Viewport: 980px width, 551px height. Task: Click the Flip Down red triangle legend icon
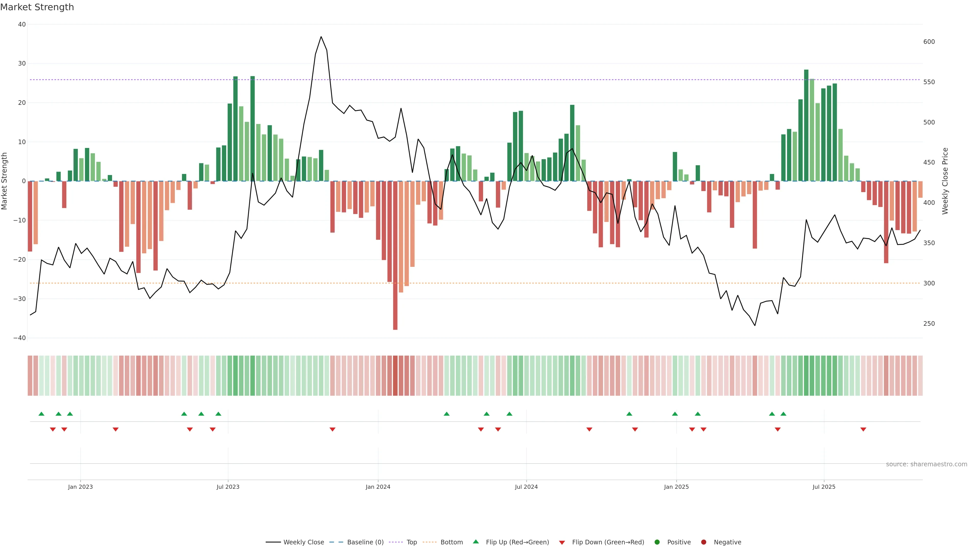coord(562,542)
